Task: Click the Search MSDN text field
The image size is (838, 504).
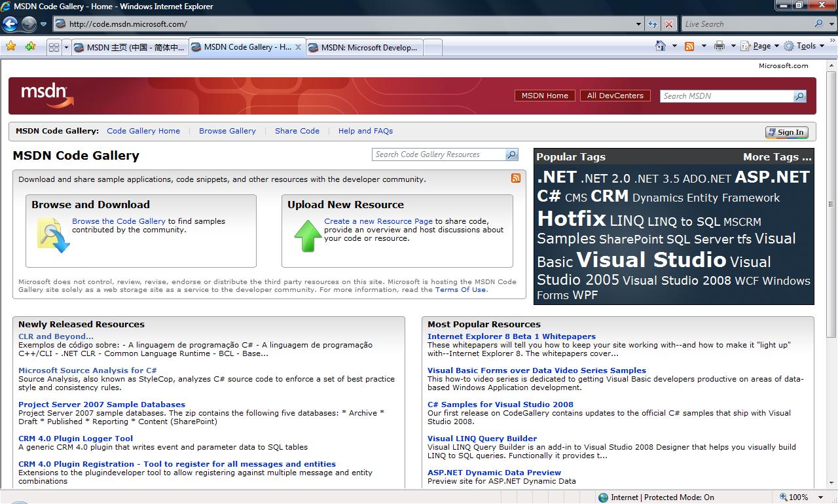Action: pyautogui.click(x=726, y=96)
